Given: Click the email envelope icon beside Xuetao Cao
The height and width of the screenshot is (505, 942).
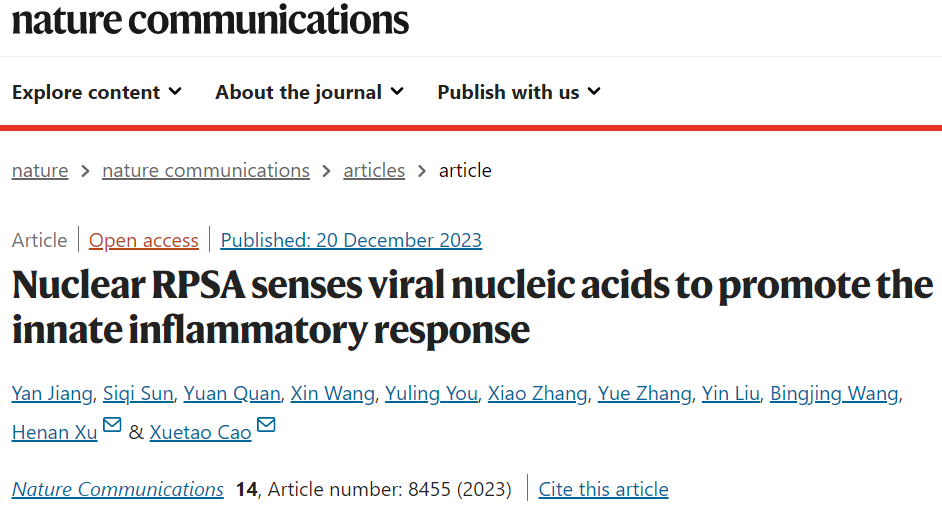Looking at the screenshot, I should click(266, 425).
